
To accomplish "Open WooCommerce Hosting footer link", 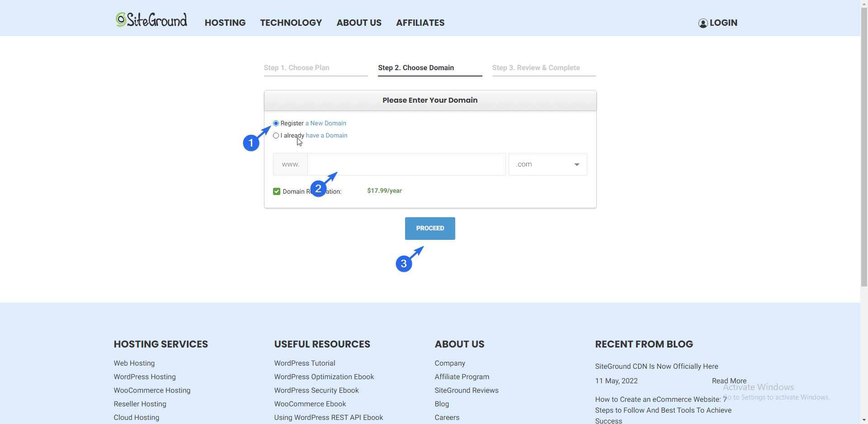I will click(152, 390).
